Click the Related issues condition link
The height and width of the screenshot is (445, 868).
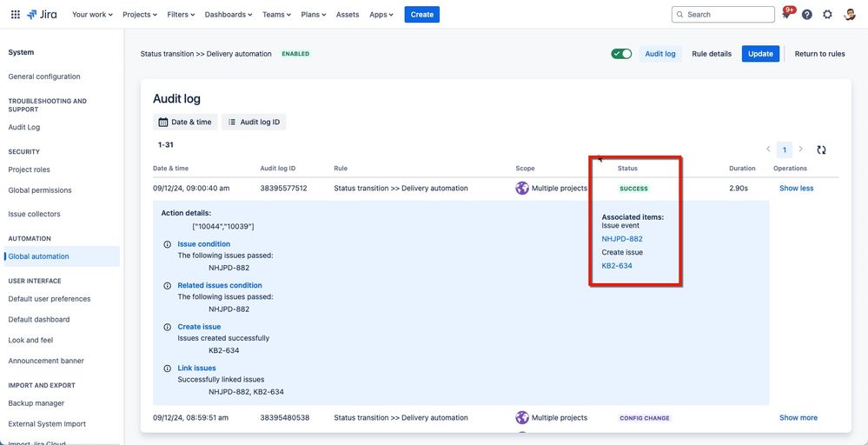click(x=220, y=286)
